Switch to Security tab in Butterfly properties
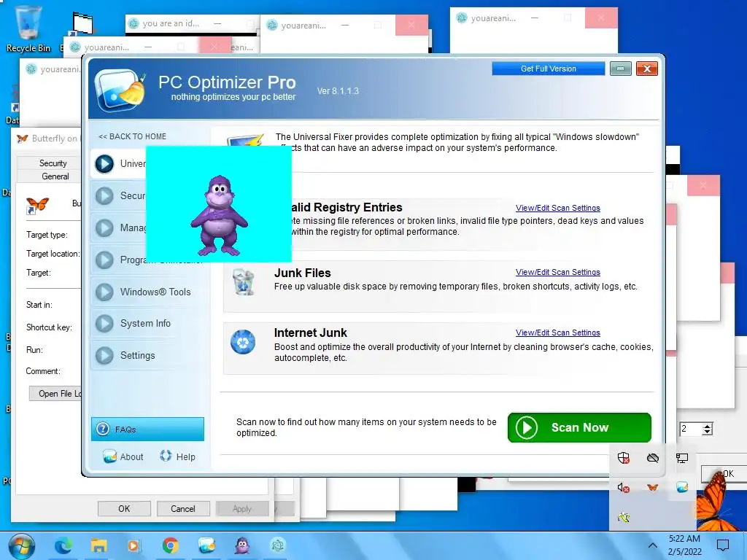Screen dimensions: 747x560 pyautogui.click(x=53, y=163)
